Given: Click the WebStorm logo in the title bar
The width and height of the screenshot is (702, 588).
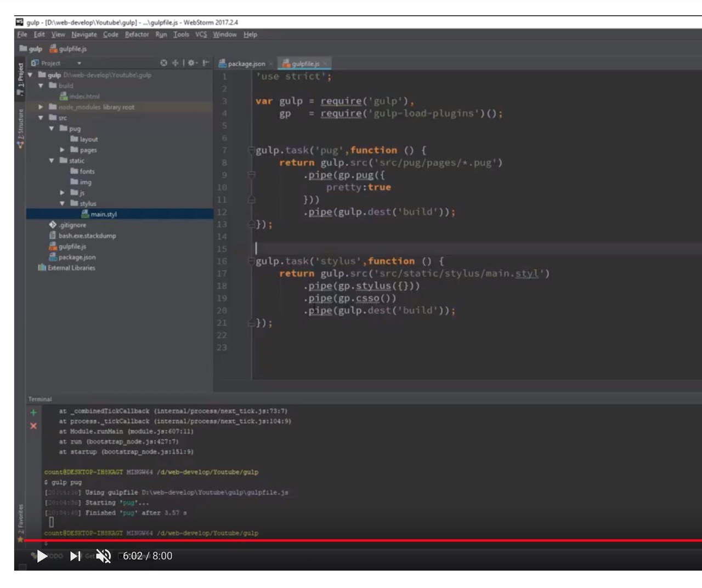Looking at the screenshot, I should tap(20, 22).
